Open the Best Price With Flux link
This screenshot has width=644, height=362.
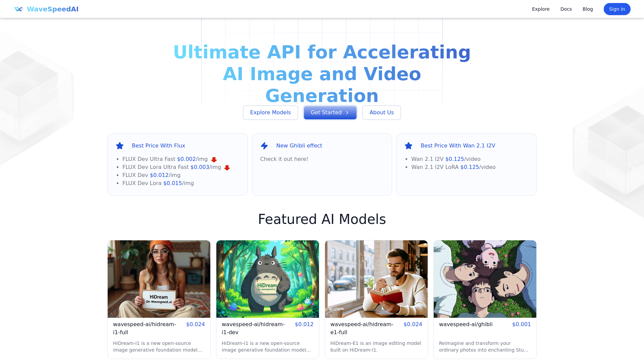tap(158, 146)
